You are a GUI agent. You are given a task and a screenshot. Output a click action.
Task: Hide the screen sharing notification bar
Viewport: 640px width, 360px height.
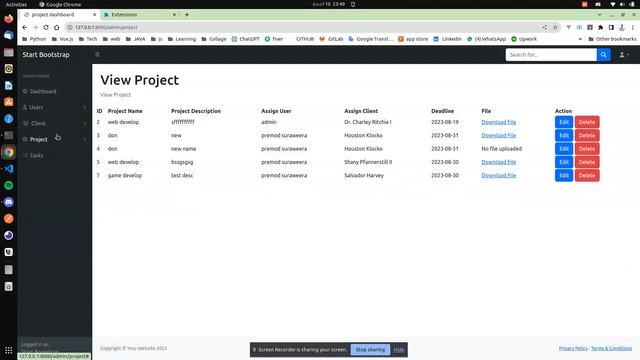tap(399, 349)
